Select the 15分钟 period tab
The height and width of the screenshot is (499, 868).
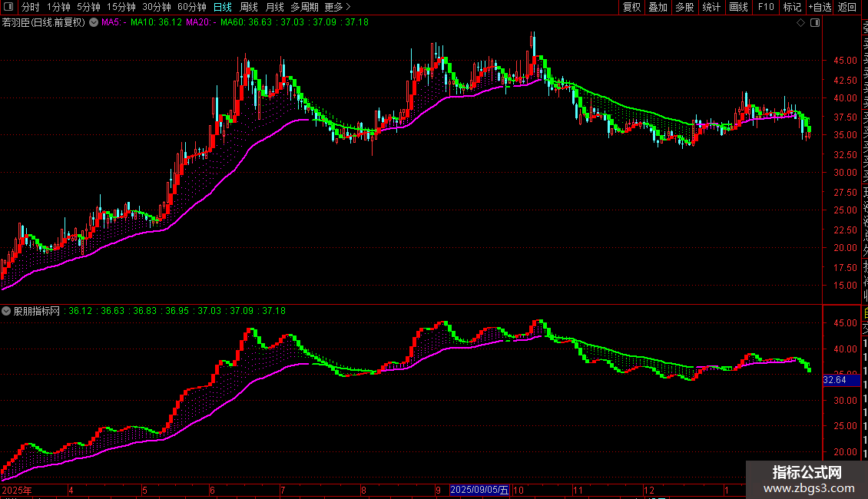[121, 7]
